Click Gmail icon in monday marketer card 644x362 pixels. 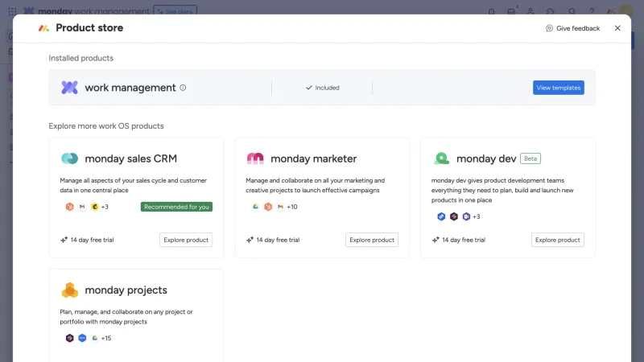(280, 207)
